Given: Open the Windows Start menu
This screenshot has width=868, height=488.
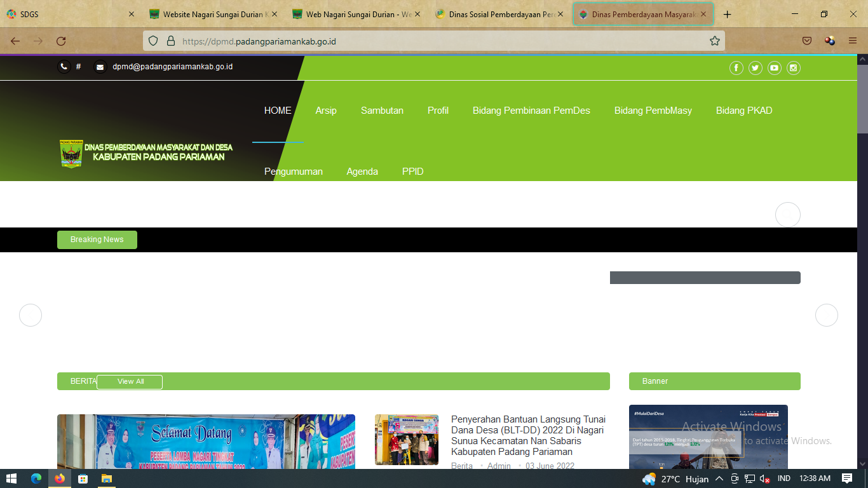Looking at the screenshot, I should pos(11,478).
